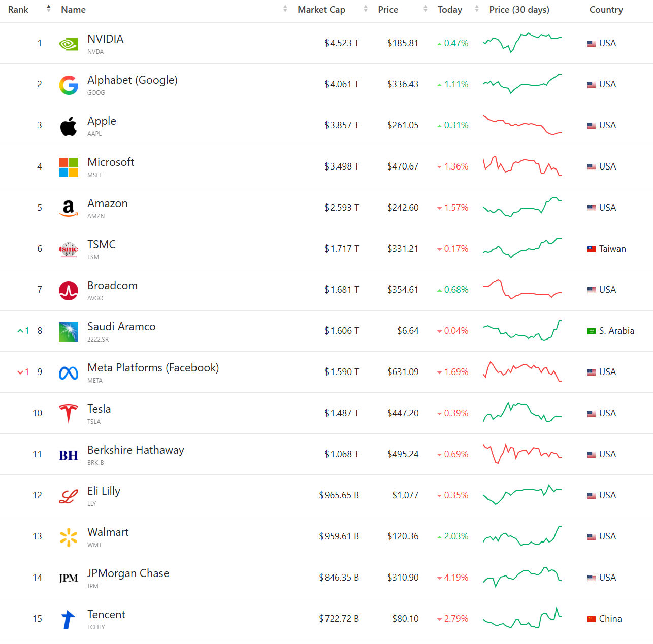This screenshot has width=653, height=644.
Task: Click the Broadcom logo icon
Action: pos(69,291)
